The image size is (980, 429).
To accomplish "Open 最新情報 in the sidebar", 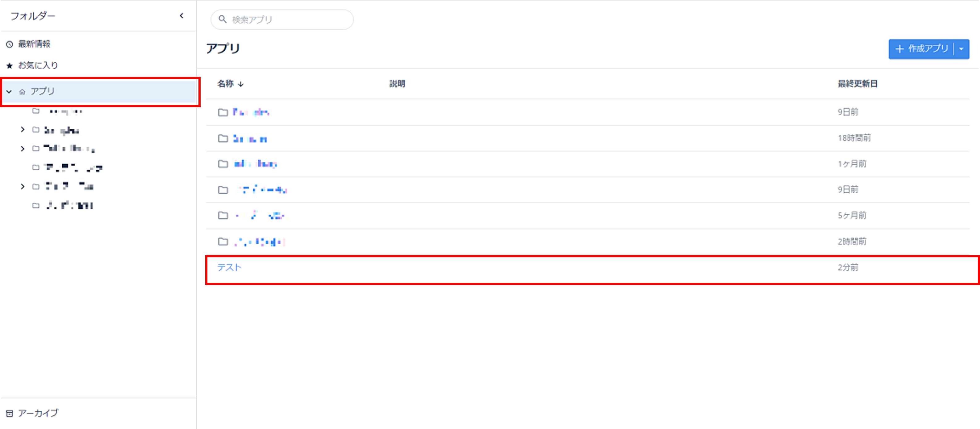I will point(34,44).
